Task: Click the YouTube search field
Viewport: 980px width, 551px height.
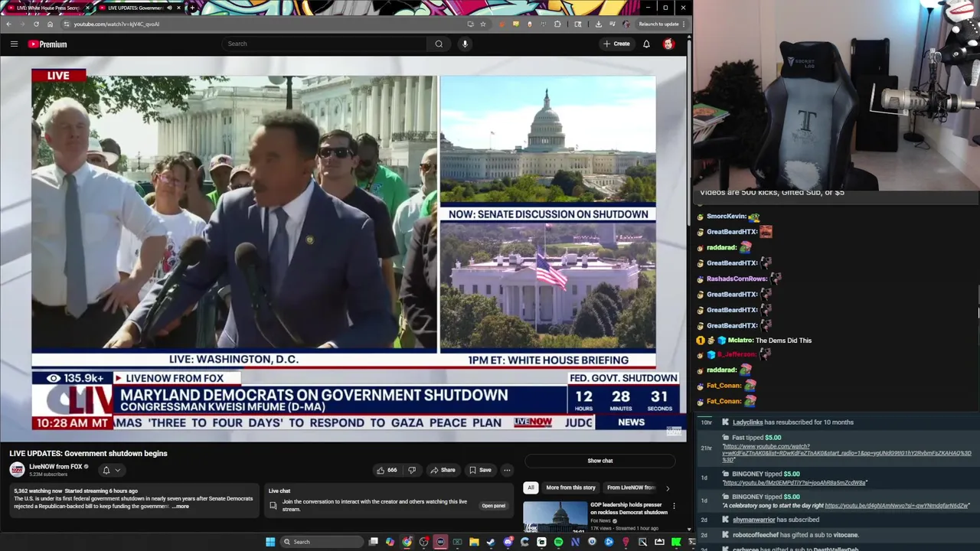Action: (x=325, y=44)
